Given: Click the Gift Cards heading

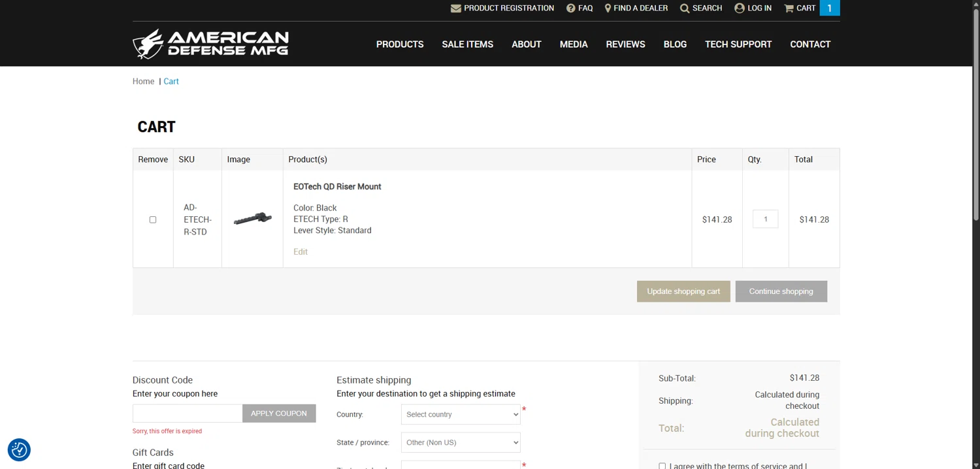Looking at the screenshot, I should [153, 452].
